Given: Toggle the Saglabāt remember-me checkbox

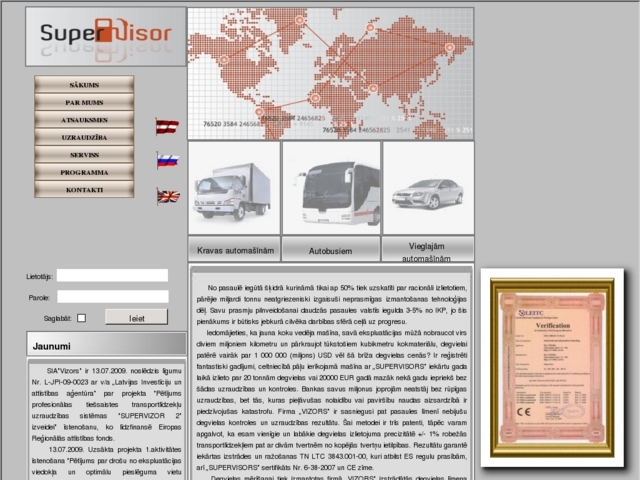Looking at the screenshot, I should [82, 318].
